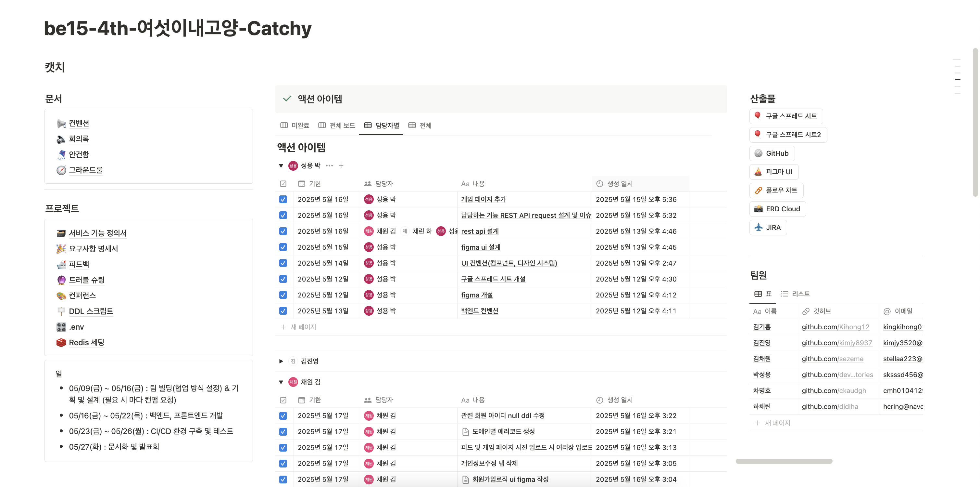Screen dimensions: 980x487
Task: Click the compass icon beside 그라운드룰
Action: tap(61, 170)
